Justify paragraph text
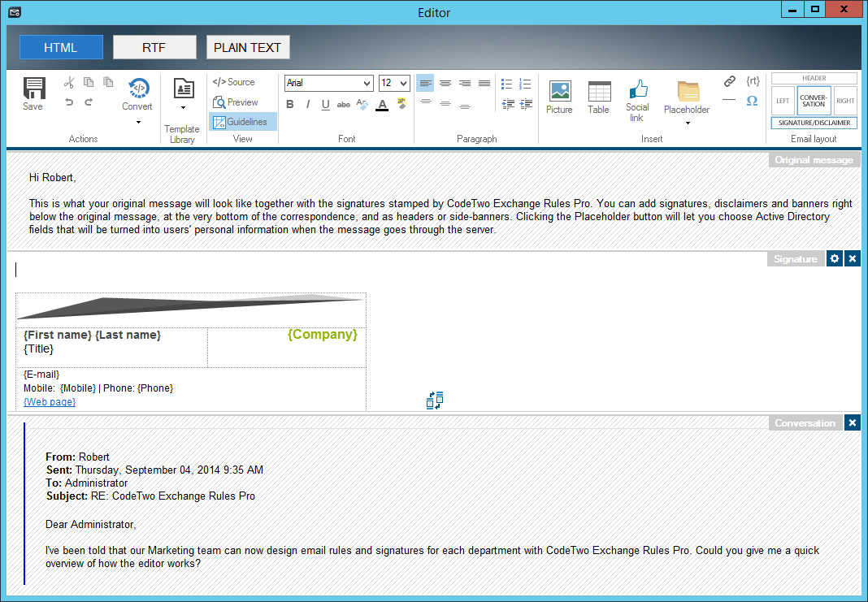The height and width of the screenshot is (602, 868). [484, 83]
